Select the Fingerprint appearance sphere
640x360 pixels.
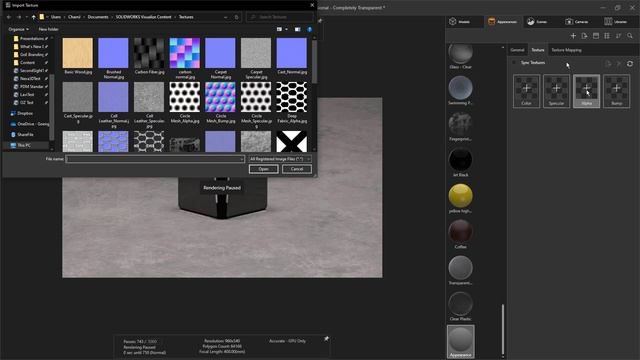[x=460, y=123]
